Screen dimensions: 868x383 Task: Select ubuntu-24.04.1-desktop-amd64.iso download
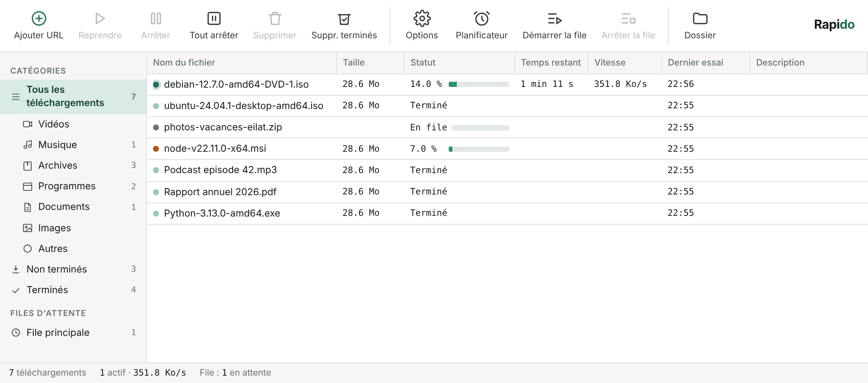(x=508, y=106)
